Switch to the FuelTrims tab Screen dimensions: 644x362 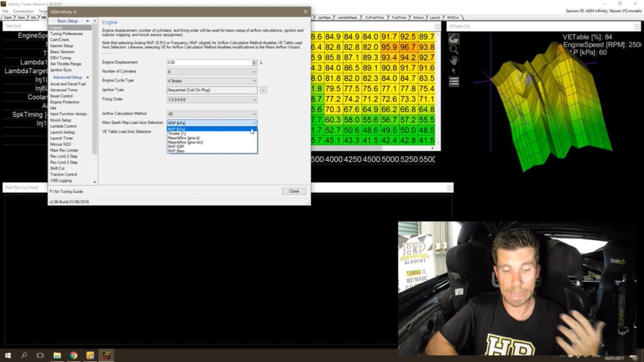click(398, 17)
